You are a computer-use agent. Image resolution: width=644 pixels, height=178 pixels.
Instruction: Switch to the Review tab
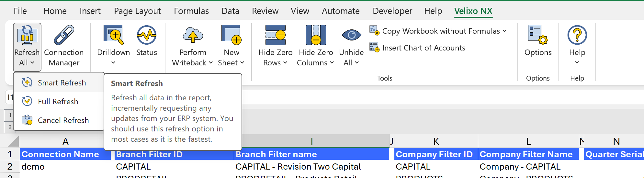tap(265, 11)
